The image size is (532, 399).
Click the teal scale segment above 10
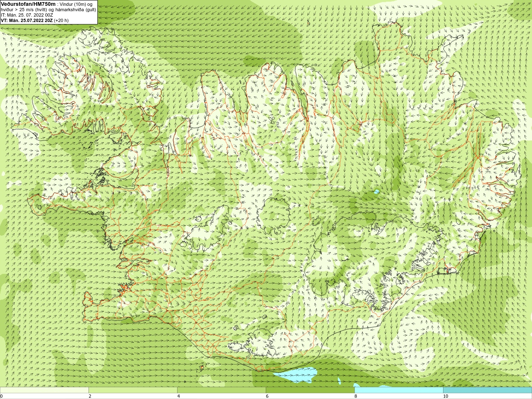click(x=488, y=390)
